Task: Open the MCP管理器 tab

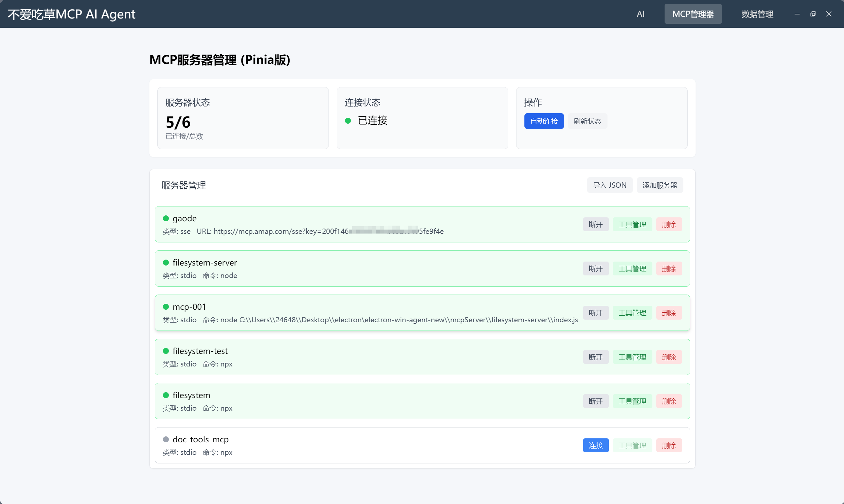Action: click(693, 14)
